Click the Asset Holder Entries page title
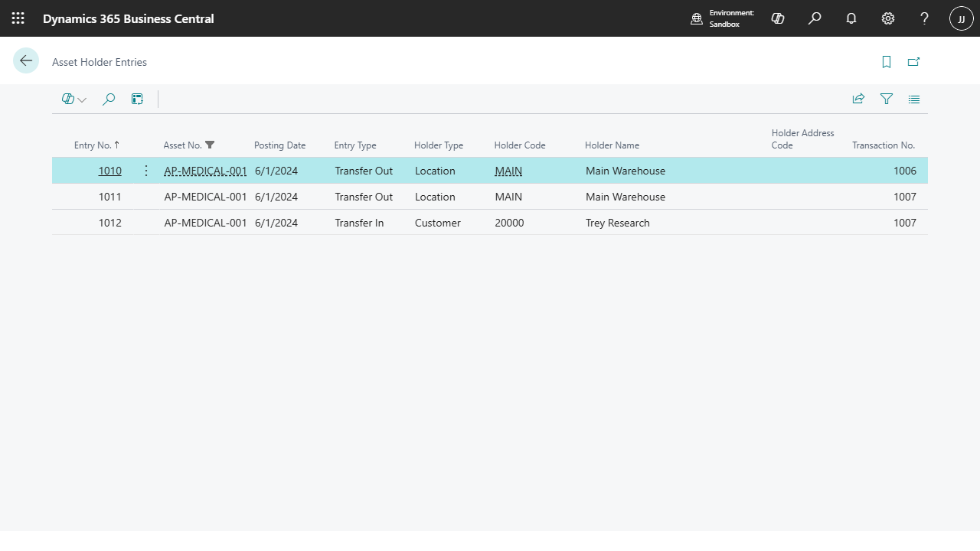980x551 pixels. (x=100, y=62)
